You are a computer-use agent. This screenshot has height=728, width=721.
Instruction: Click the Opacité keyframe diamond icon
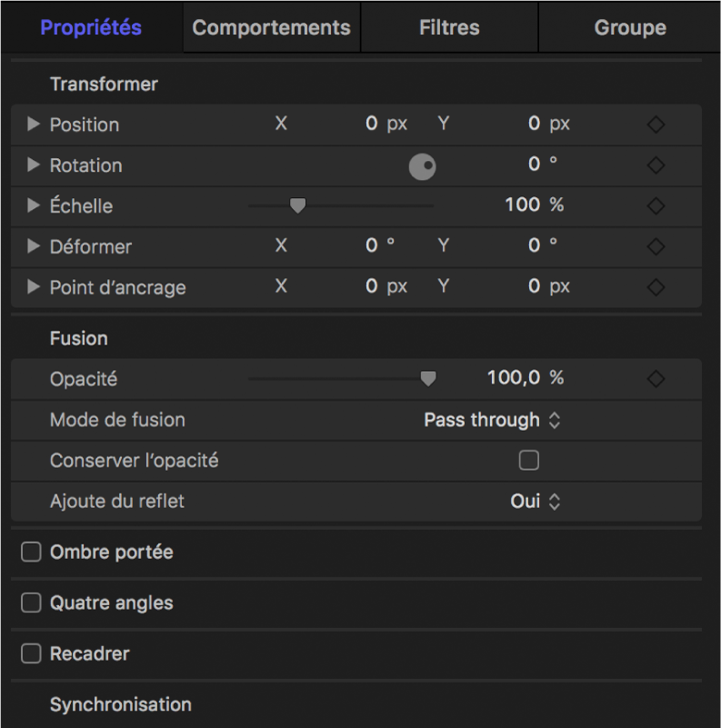pyautogui.click(x=656, y=378)
